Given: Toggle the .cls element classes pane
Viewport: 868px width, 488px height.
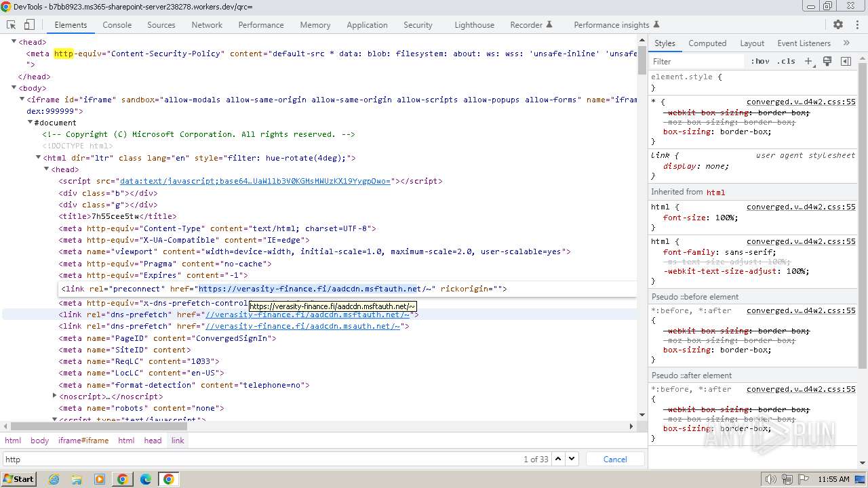Looking at the screenshot, I should (x=786, y=61).
